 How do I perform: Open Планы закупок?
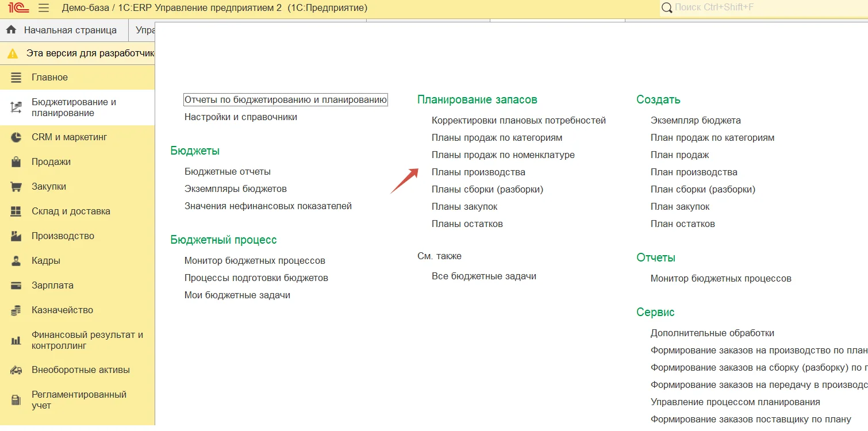[464, 207]
